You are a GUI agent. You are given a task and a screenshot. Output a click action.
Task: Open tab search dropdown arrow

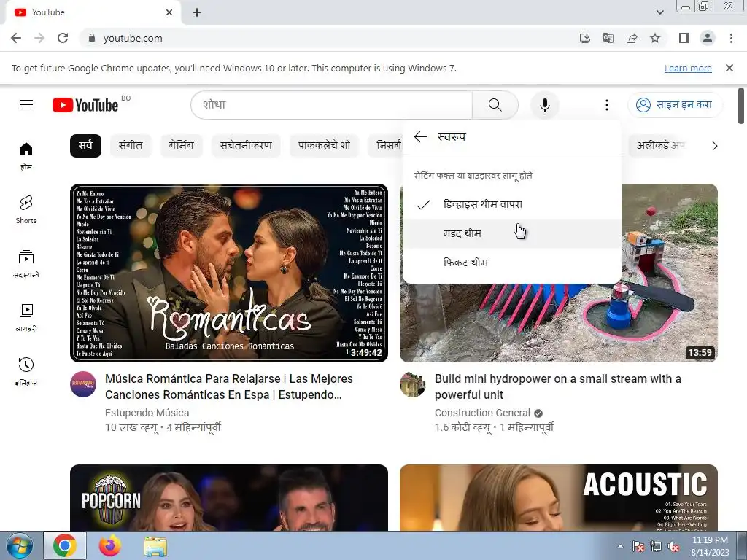(x=659, y=12)
